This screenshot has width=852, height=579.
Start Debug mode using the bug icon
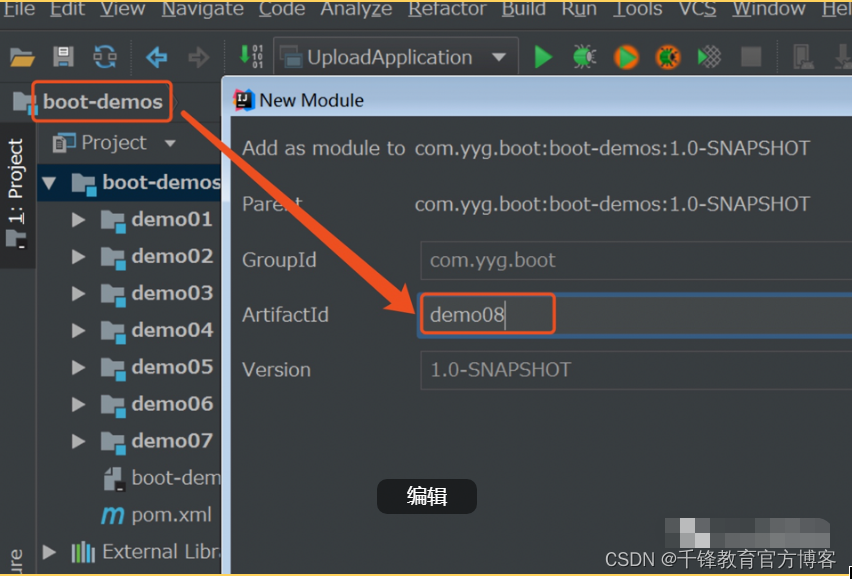coord(584,57)
